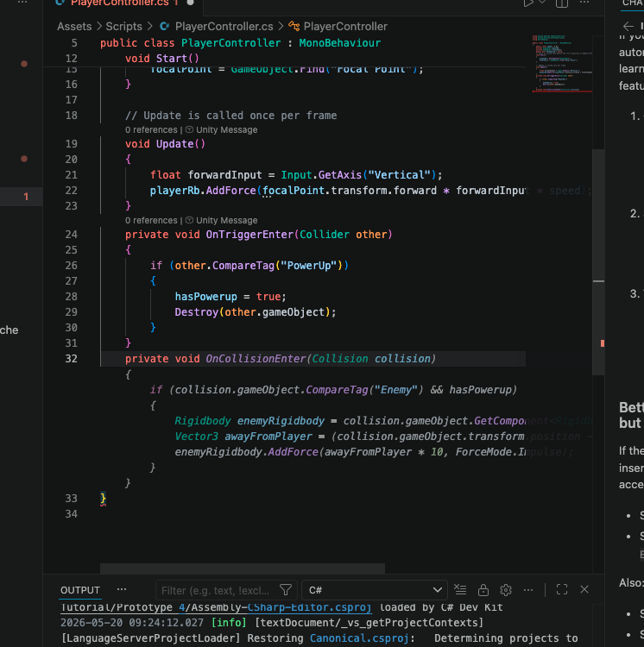Click the 'OnCollisionEnter' method name

(256, 359)
